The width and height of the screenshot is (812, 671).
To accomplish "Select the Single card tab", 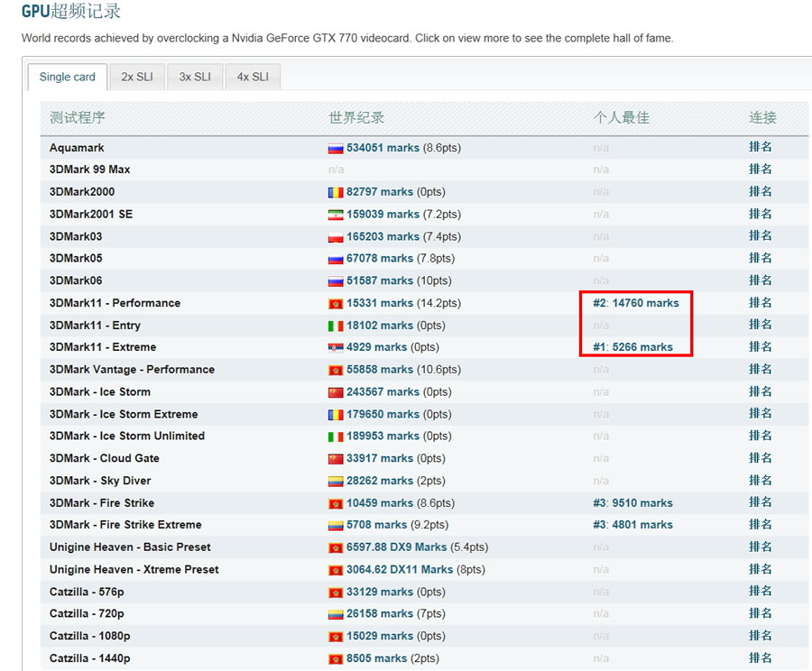I will [68, 77].
